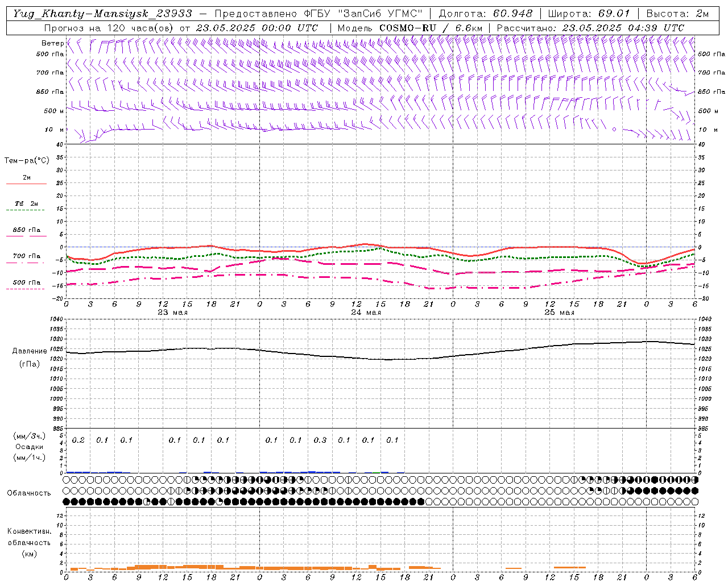Click the Тем-ра(°C) axis title

point(27,161)
